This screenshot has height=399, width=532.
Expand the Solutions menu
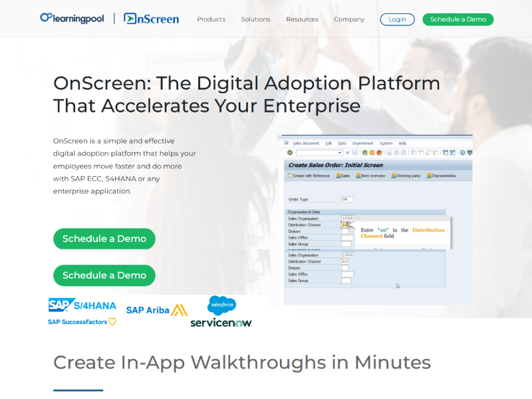click(255, 19)
